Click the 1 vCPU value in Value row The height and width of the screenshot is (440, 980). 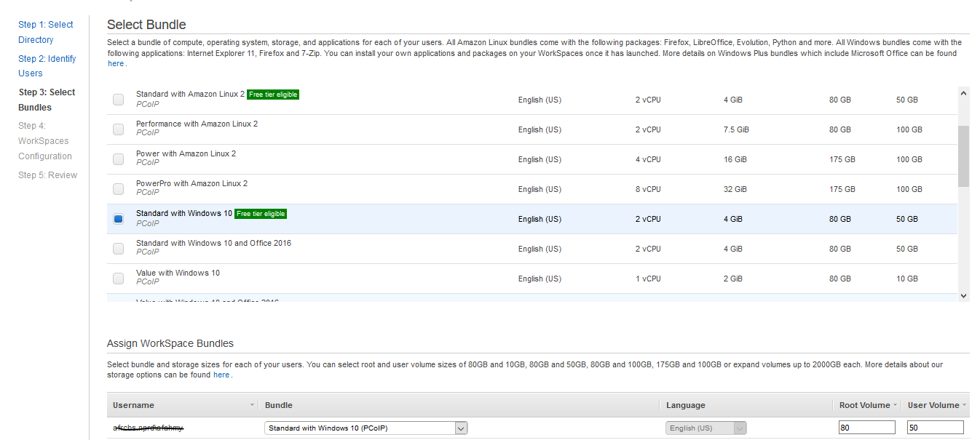coord(648,279)
